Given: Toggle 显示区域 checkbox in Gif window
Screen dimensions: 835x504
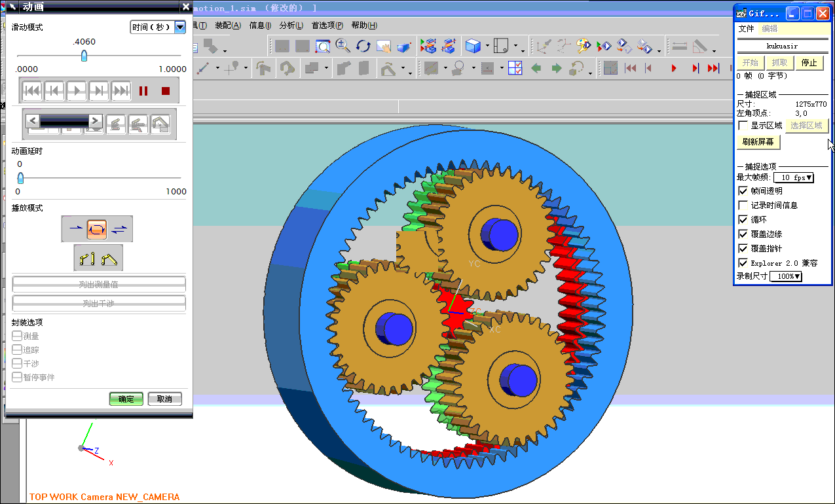Looking at the screenshot, I should point(743,125).
